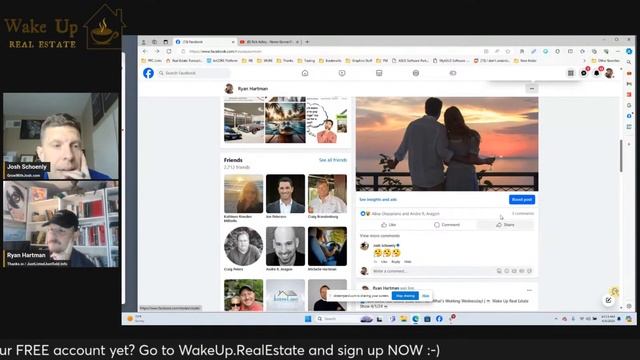Open friend Craig Brandenburg's thumbnail
Image resolution: width=640 pixels, height=360 pixels.
tap(327, 193)
